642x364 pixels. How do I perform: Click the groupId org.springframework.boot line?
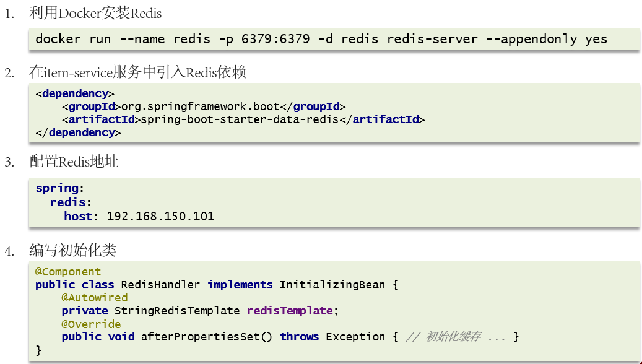click(204, 107)
